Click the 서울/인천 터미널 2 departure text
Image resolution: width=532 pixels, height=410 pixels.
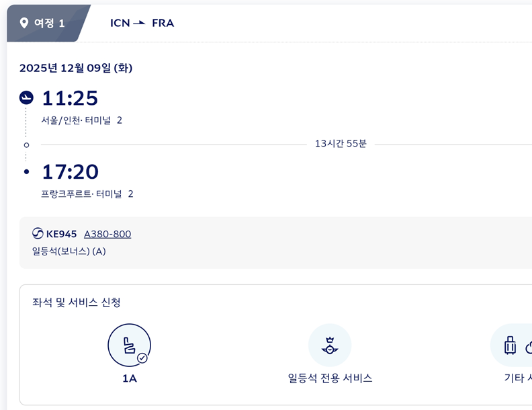click(x=81, y=120)
